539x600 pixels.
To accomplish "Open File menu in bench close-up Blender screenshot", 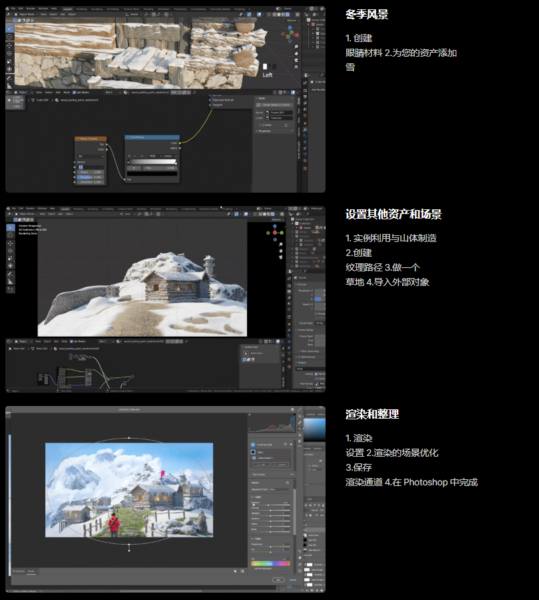I will click(13, 8).
